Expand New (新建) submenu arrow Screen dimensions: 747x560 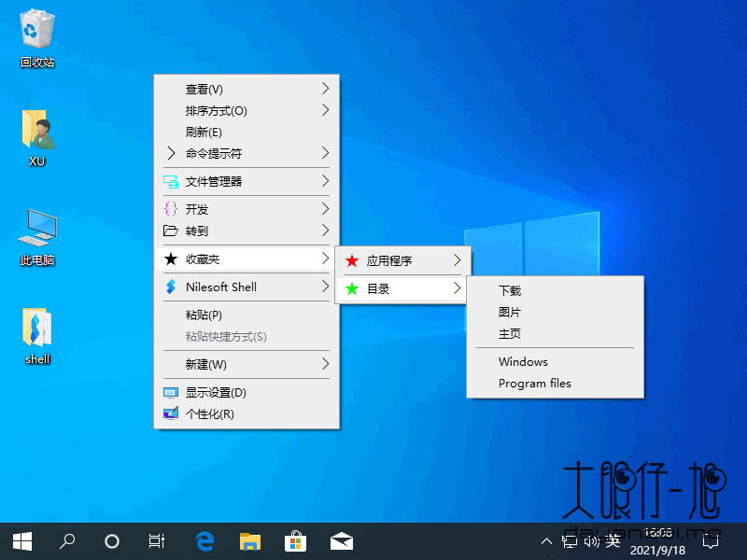325,364
